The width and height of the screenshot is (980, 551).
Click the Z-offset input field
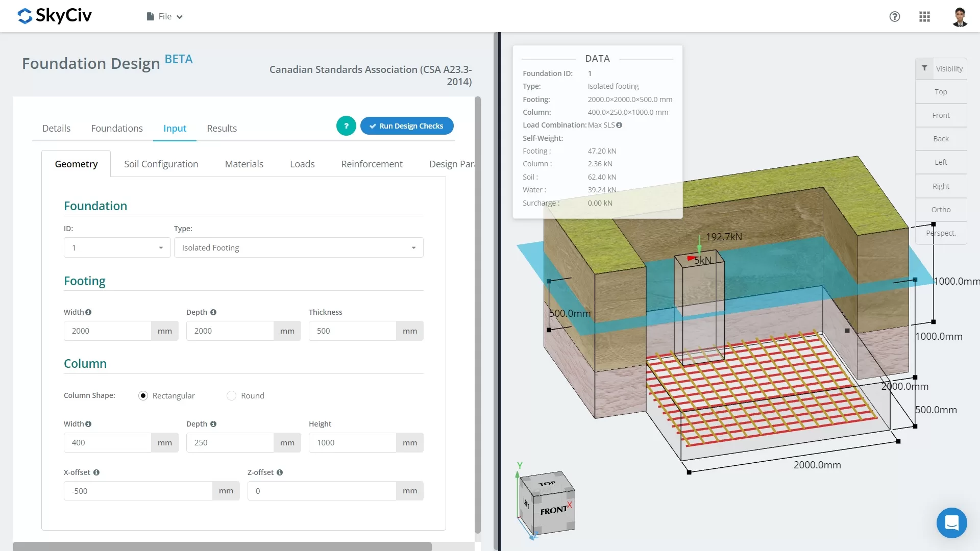point(322,491)
